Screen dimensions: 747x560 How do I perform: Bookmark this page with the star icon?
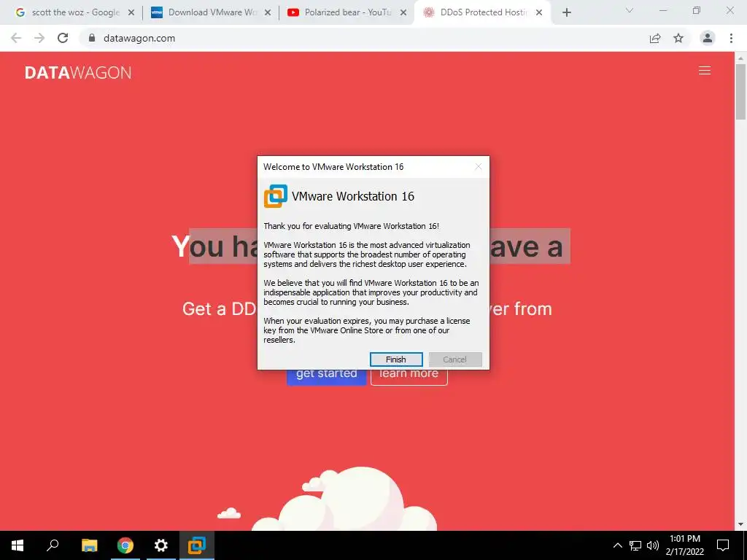pos(678,38)
